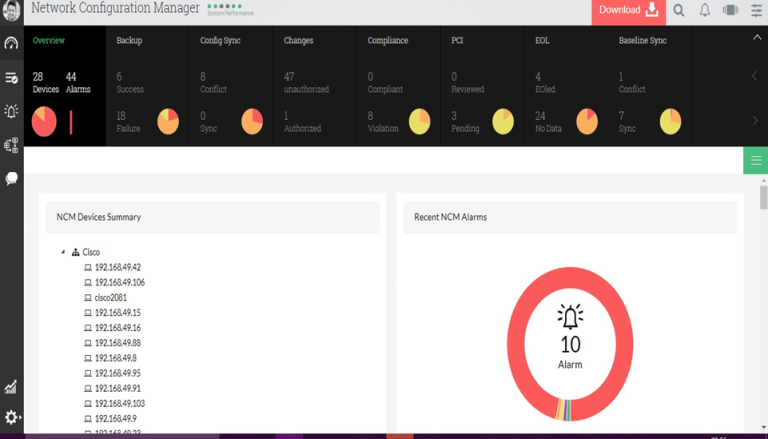Click the sliders settings icon at top right
Image resolution: width=768 pixels, height=439 pixels.
click(x=756, y=11)
